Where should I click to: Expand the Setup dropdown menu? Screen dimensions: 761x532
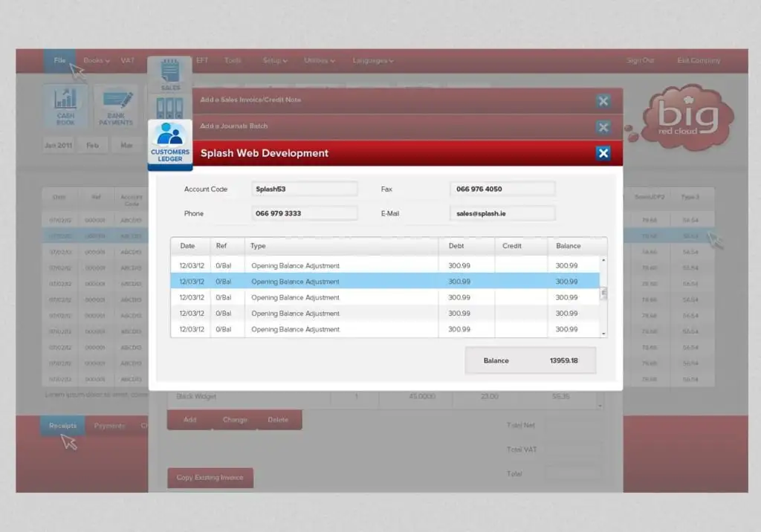coord(275,61)
